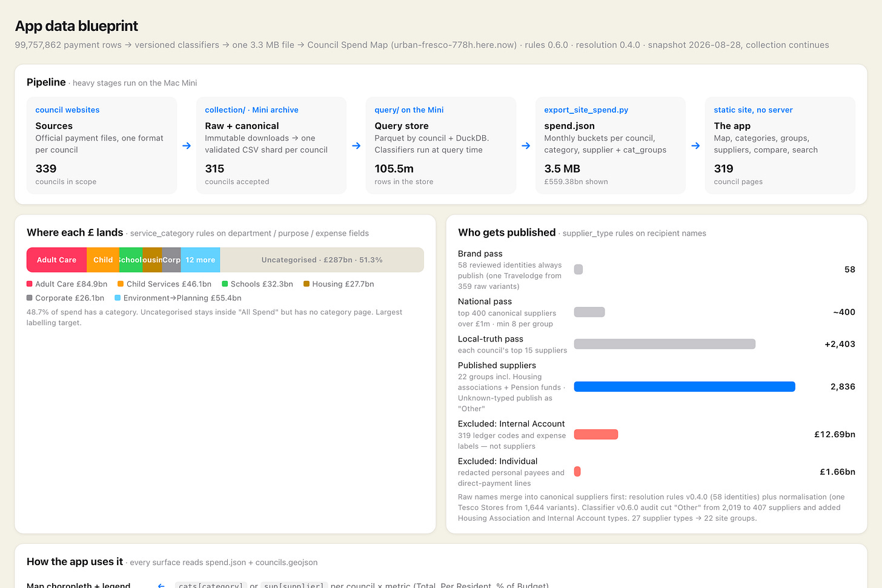Expand the 12 more categories segment
882x588 pixels.
pos(201,260)
